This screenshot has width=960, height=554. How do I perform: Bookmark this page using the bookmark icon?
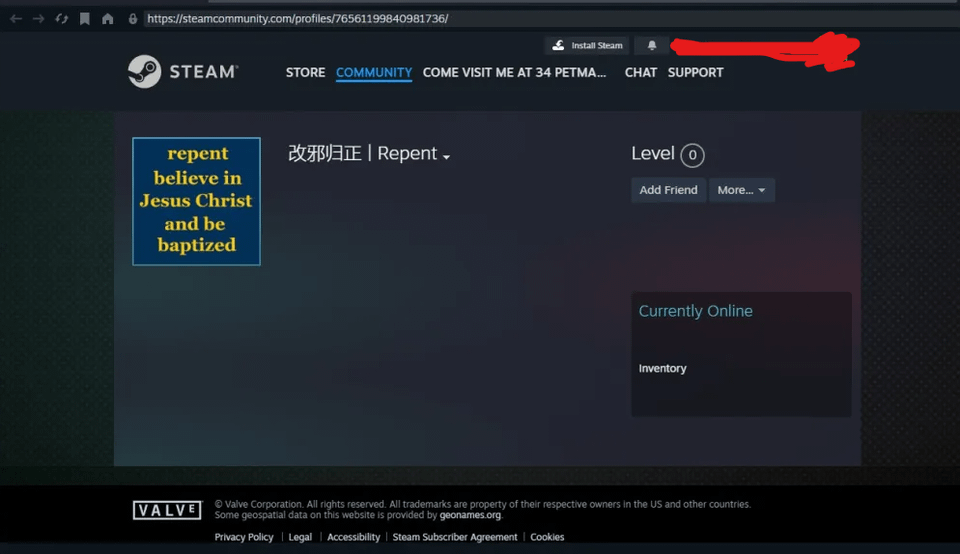click(x=84, y=19)
